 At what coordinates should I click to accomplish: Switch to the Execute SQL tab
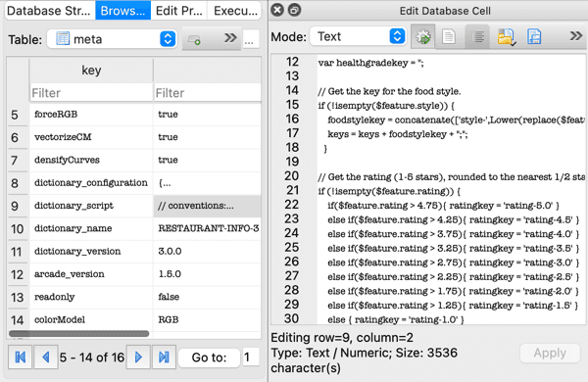click(234, 11)
